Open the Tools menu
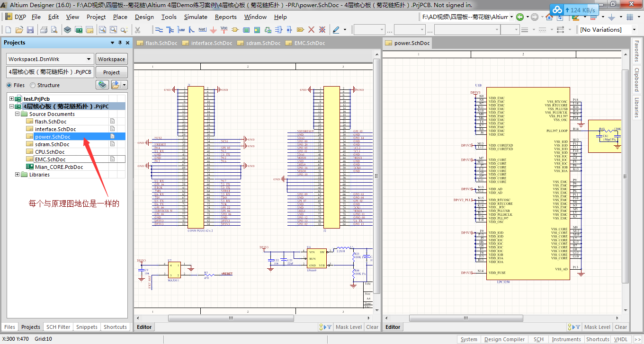The width and height of the screenshot is (644, 344). [x=169, y=17]
